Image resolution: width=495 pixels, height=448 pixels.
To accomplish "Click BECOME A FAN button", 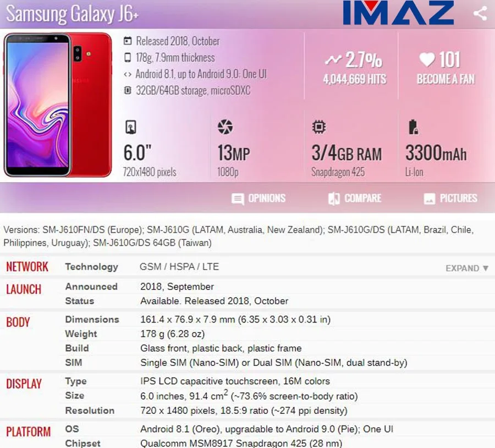I will coord(446,79).
